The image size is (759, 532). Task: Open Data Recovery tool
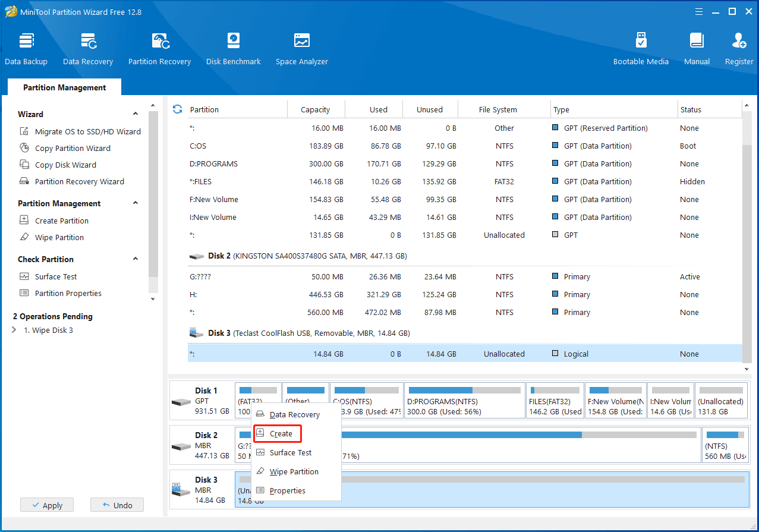pos(88,49)
